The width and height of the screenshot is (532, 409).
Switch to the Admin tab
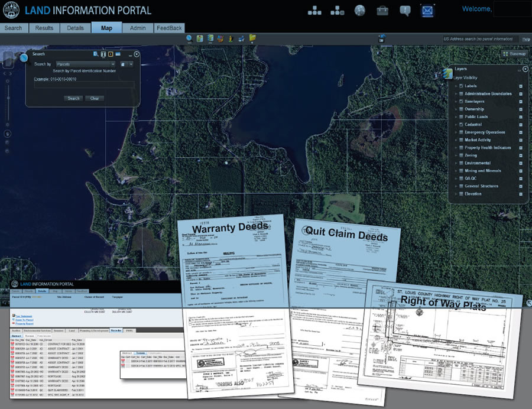point(138,27)
